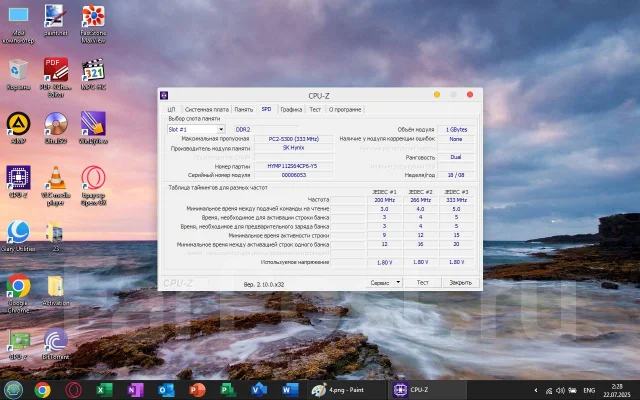Switch to the 4.png - Paint taskbar window
Image resolution: width=640 pixels, height=400 pixels.
(346, 390)
